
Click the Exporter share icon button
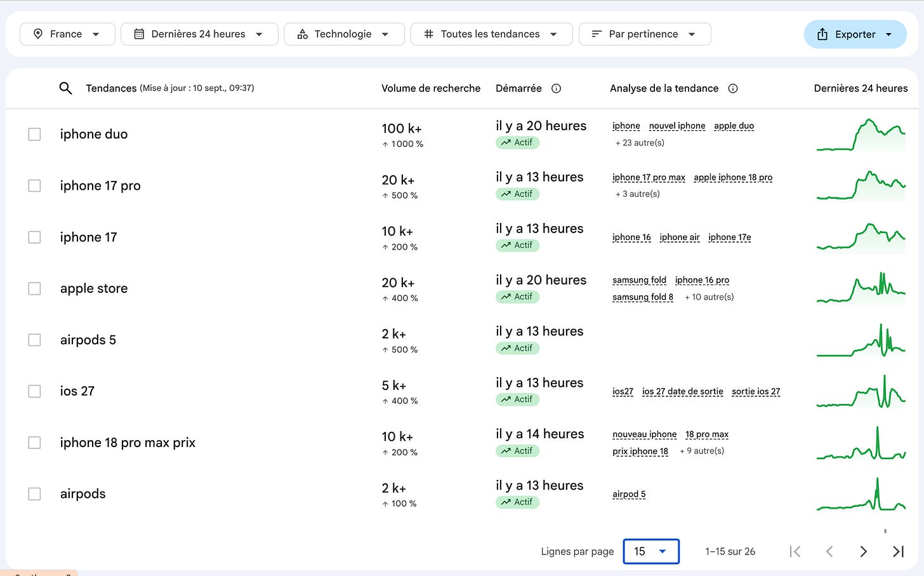coord(855,34)
